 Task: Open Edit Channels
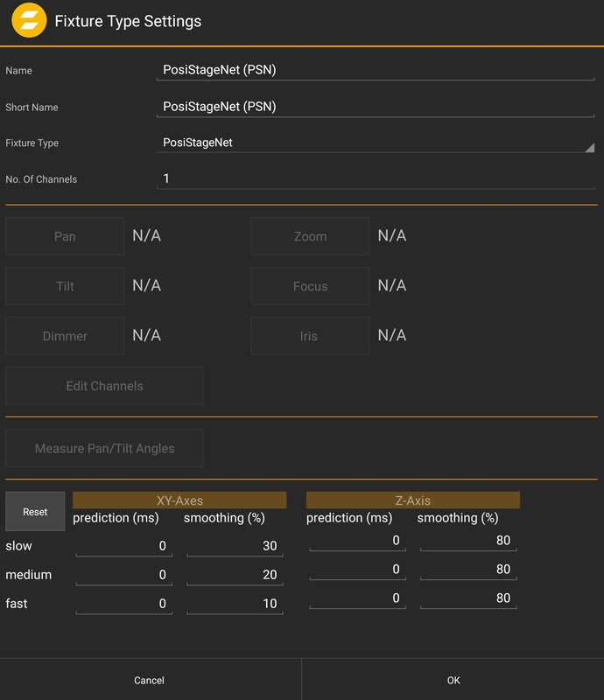(104, 386)
